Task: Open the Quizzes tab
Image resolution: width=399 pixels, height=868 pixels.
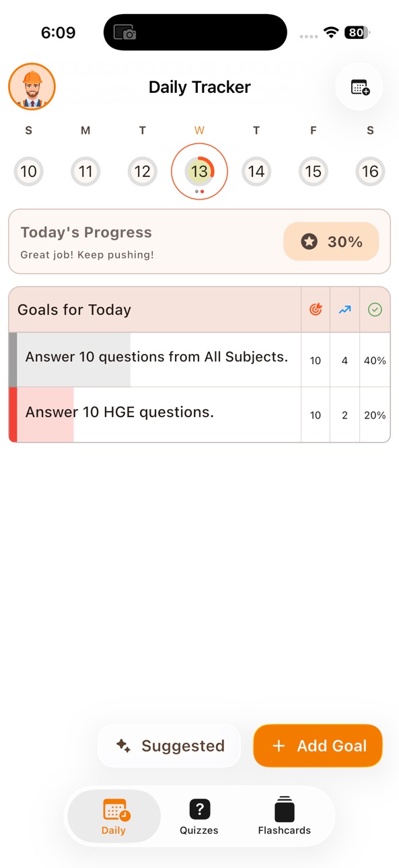Action: (x=199, y=816)
